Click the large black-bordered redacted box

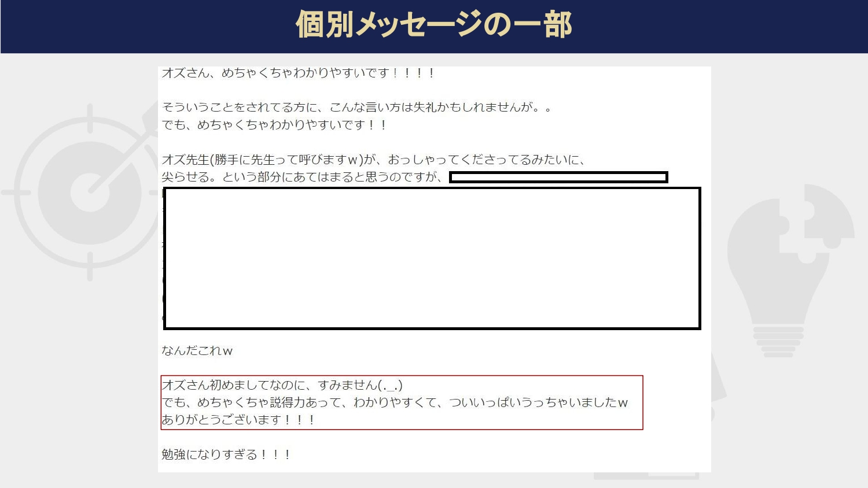[432, 258]
